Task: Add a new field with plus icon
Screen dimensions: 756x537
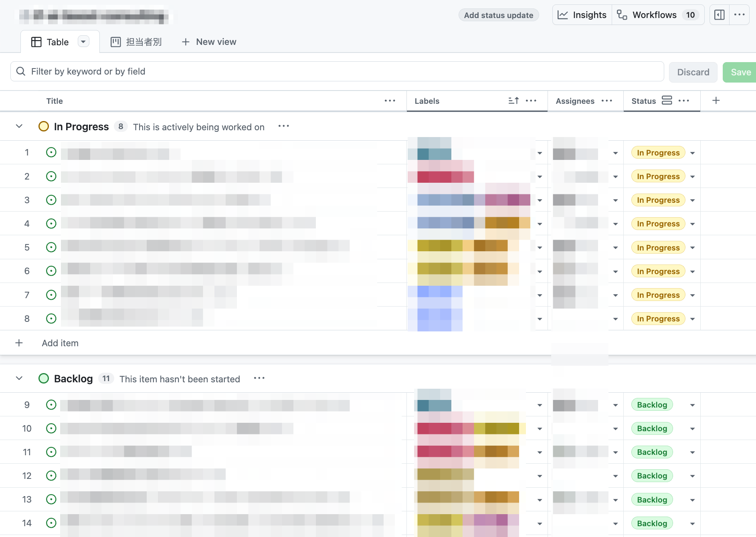Action: tap(716, 101)
